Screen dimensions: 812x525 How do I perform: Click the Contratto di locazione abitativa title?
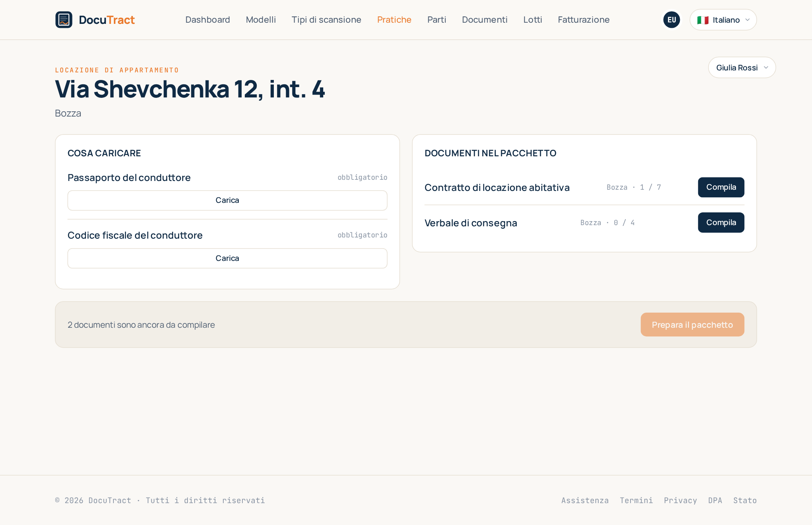(497, 187)
